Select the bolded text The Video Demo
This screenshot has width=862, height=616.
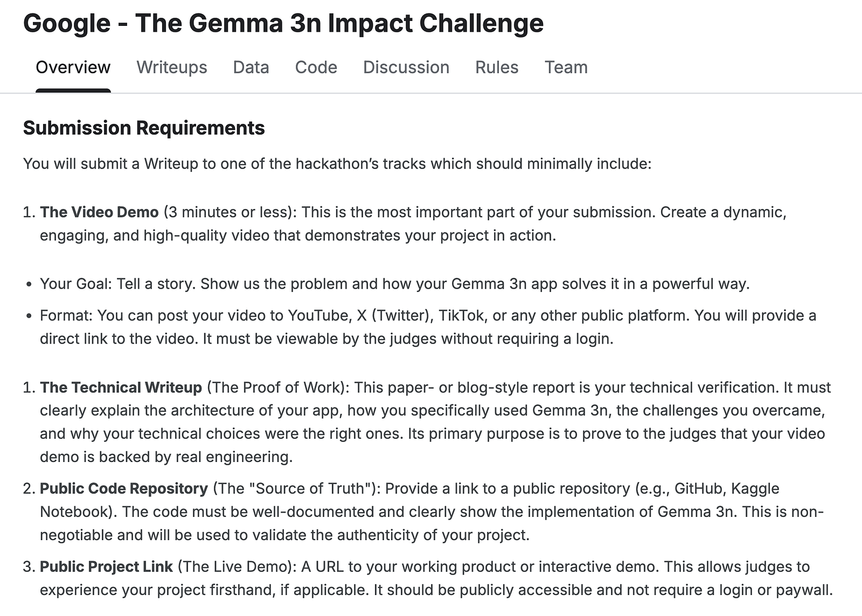100,212
